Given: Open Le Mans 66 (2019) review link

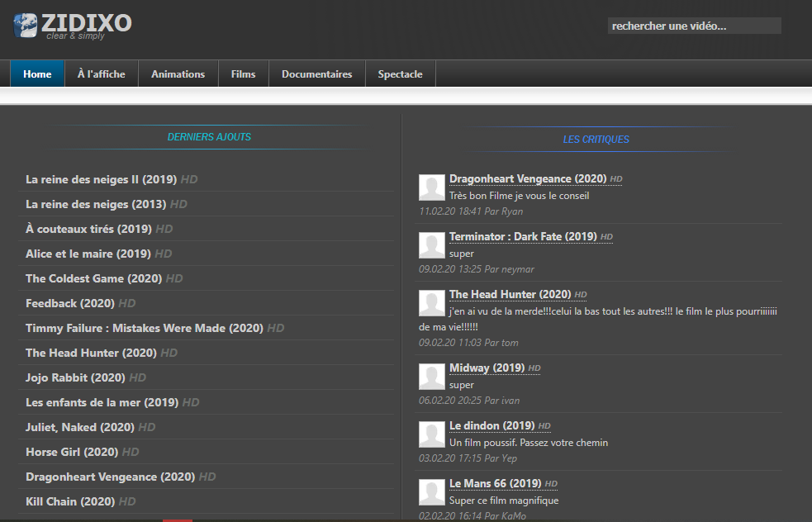Looking at the screenshot, I should coord(503,484).
